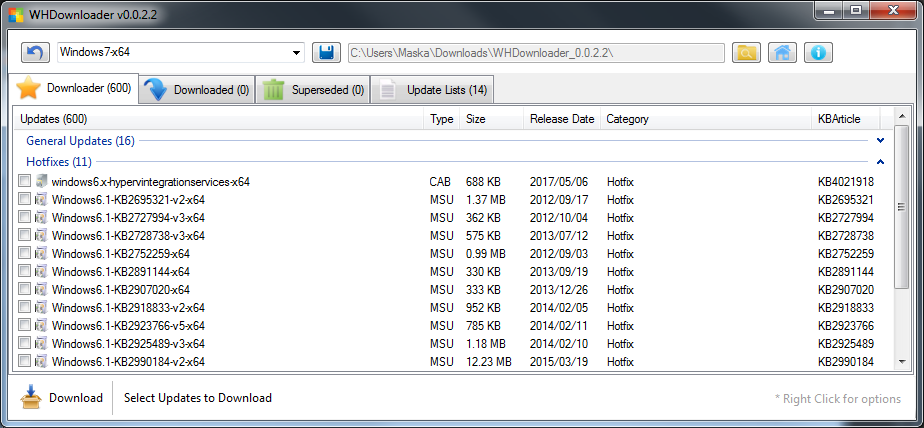
Task: Click the MSU icon for Windows6.1-KB2728738-v3-x64
Action: [x=41, y=235]
